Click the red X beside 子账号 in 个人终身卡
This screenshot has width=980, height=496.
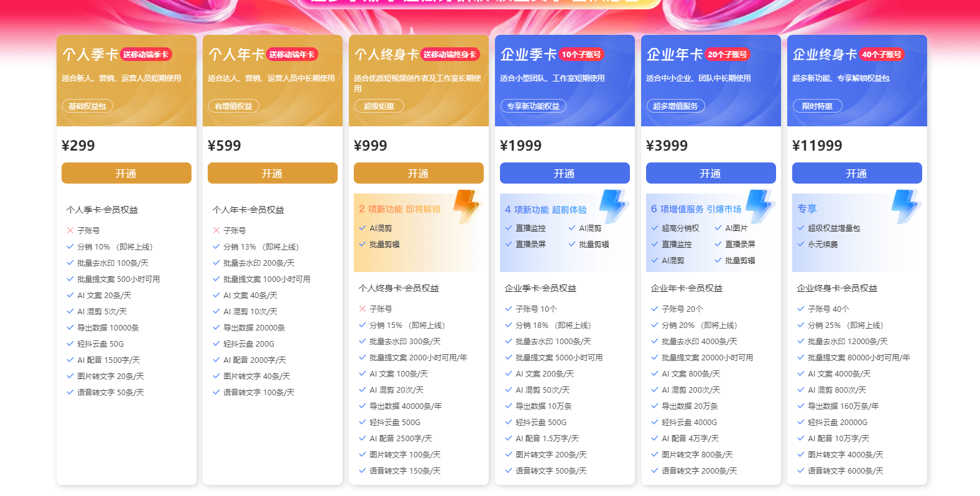pos(363,309)
